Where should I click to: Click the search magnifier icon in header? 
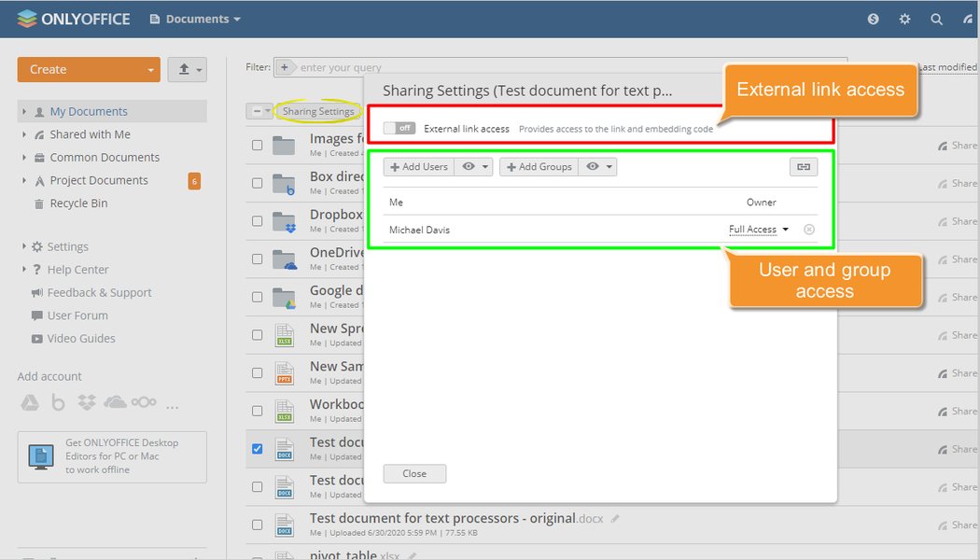(936, 19)
